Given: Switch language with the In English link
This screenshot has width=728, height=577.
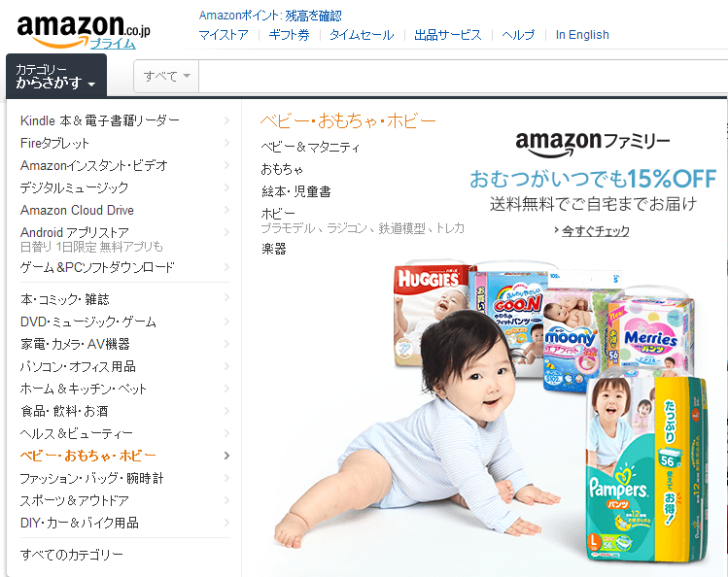Looking at the screenshot, I should (582, 35).
